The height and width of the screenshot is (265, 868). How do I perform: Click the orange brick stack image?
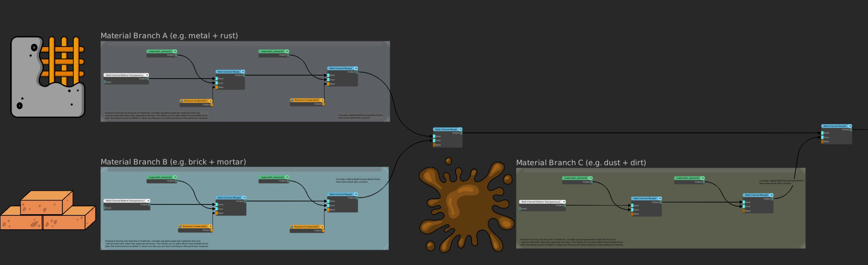[x=48, y=210]
